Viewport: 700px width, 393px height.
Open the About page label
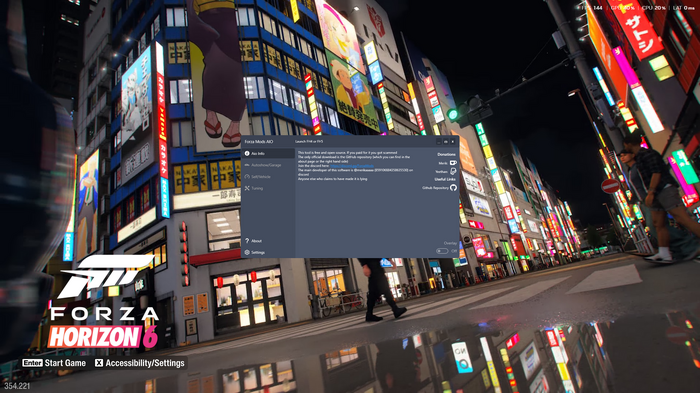[256, 241]
